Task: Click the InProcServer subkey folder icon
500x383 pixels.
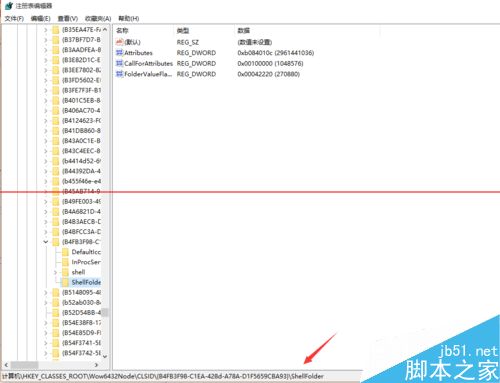Action: (65, 262)
